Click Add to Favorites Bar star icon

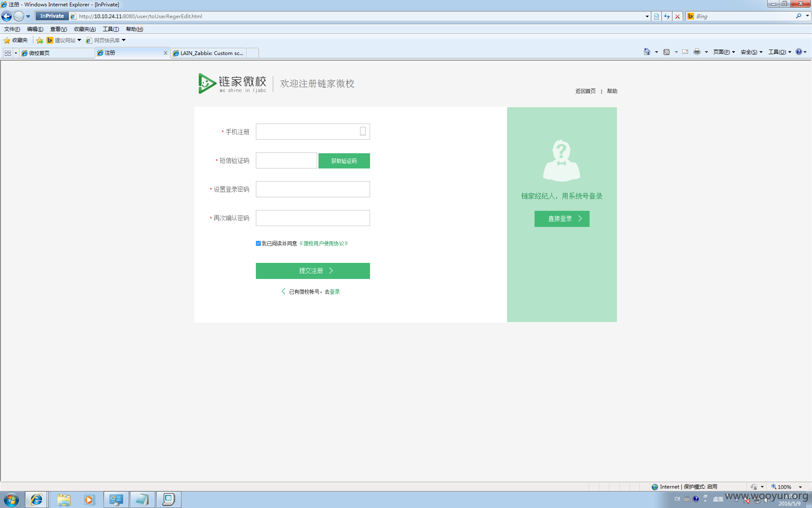tap(40, 40)
